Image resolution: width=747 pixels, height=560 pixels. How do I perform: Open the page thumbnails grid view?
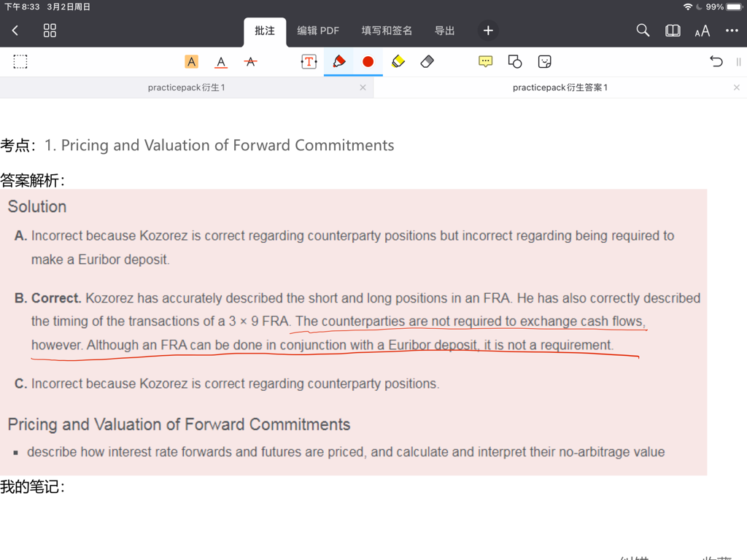point(50,31)
